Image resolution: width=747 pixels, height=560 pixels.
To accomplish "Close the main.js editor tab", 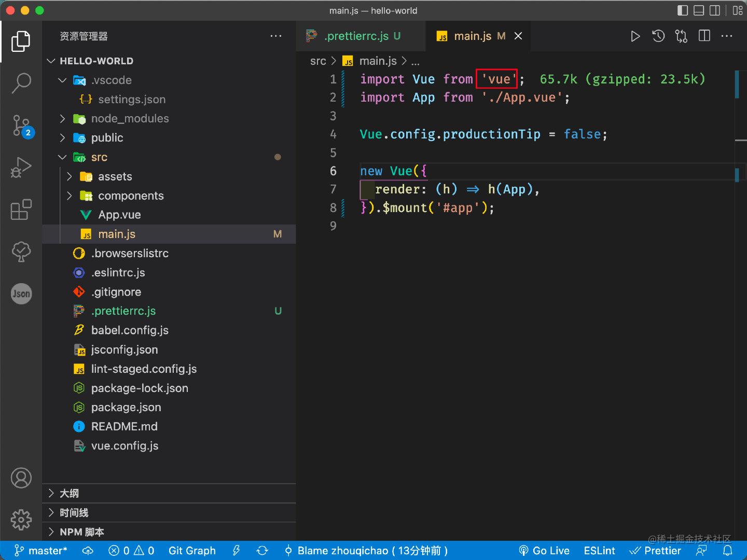I will click(518, 36).
